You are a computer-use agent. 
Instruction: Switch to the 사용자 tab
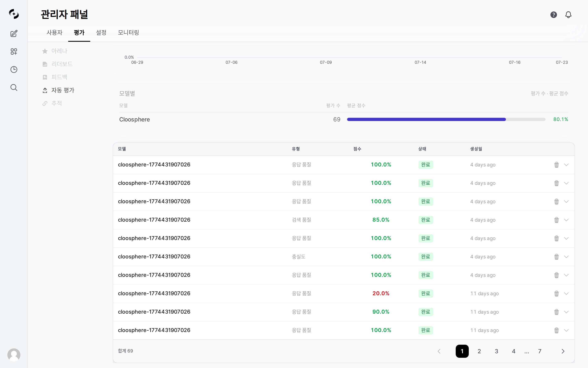(55, 32)
